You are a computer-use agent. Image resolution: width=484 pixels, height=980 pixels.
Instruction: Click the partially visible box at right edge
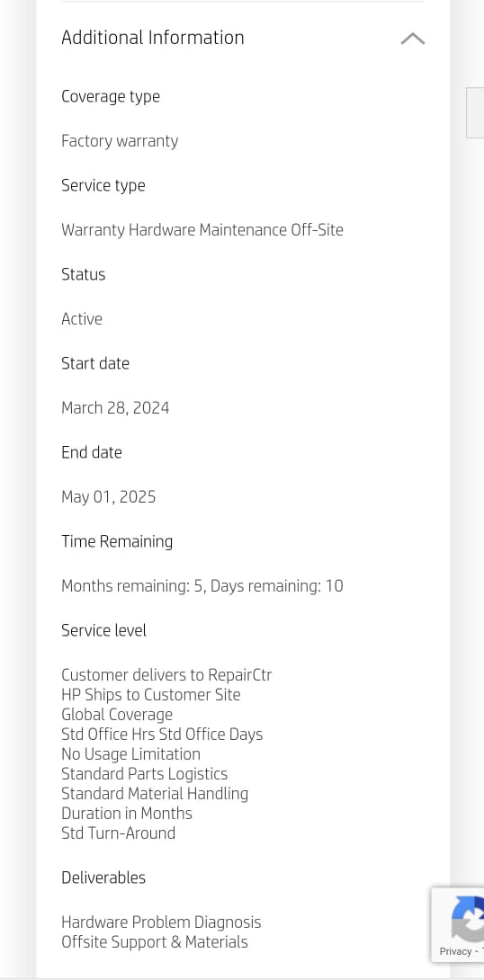coord(475,112)
